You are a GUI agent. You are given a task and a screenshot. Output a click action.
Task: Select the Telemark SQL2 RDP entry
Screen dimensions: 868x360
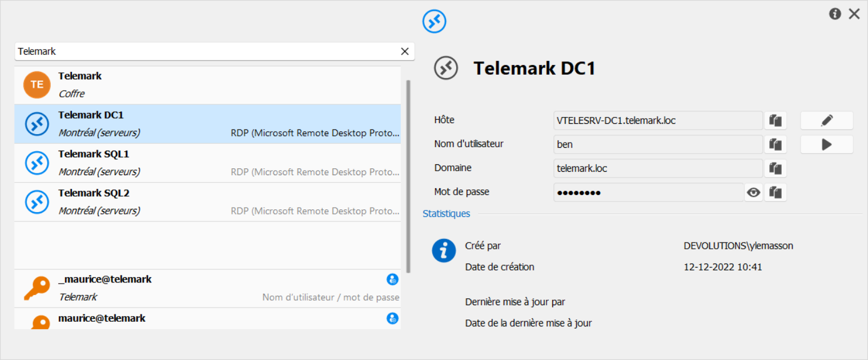(207, 201)
